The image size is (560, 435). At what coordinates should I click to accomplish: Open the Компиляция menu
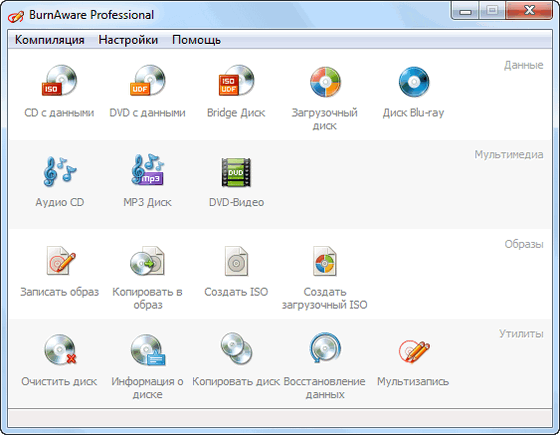pos(50,40)
